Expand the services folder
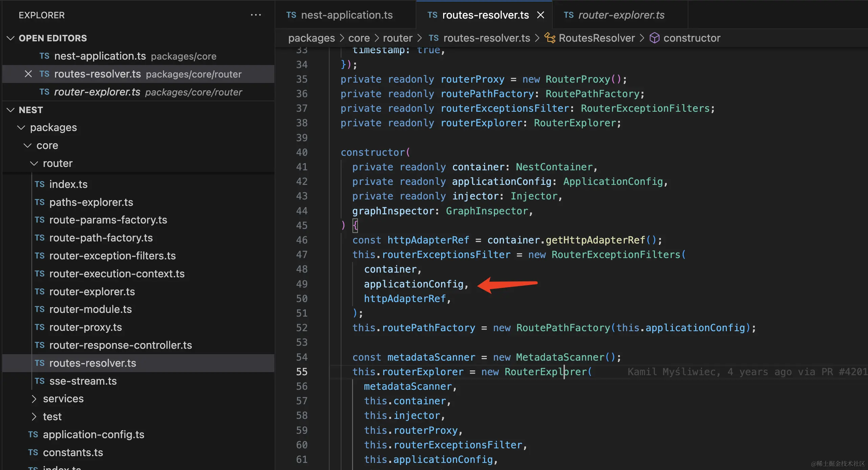The image size is (868, 470). tap(34, 399)
